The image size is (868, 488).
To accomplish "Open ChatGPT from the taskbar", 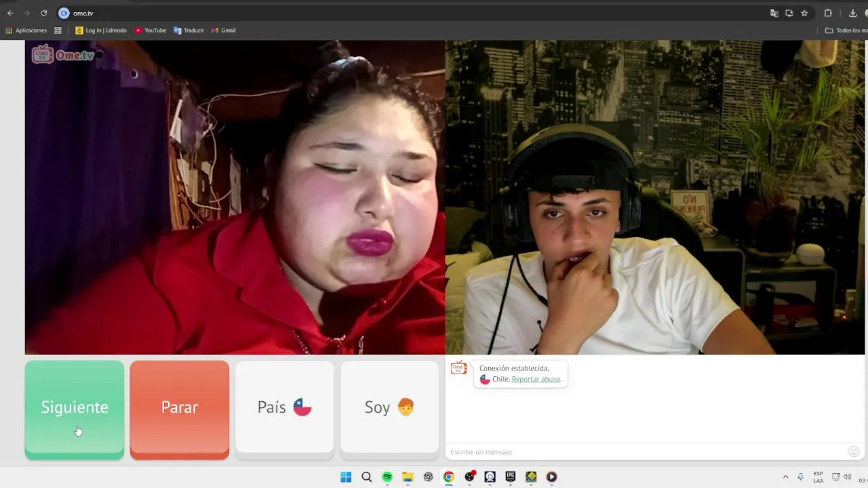I will [429, 477].
